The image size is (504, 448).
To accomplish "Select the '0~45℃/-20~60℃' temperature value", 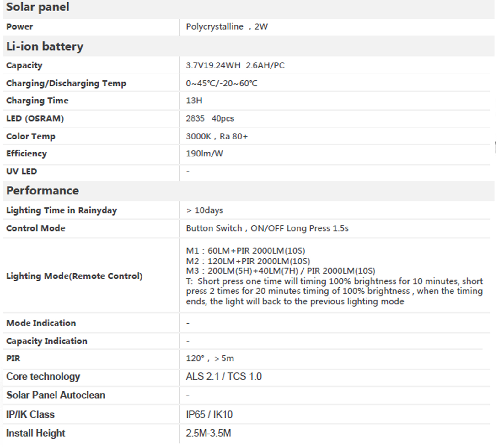I will click(222, 83).
